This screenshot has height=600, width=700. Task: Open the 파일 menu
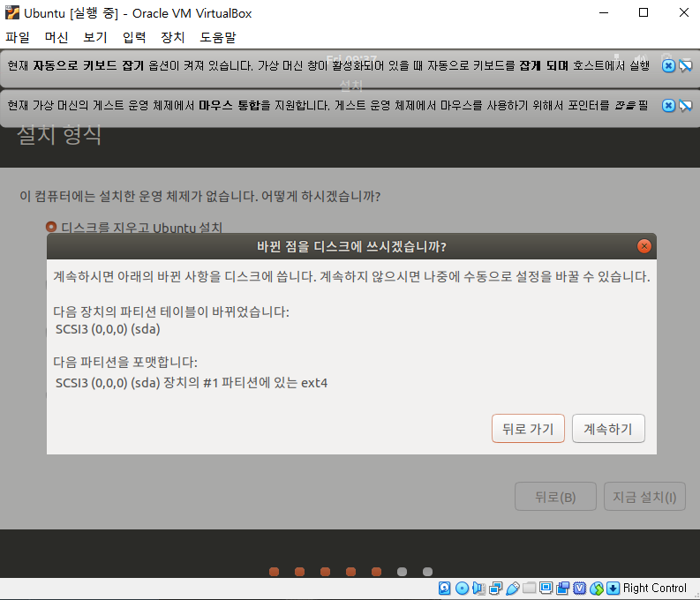(x=18, y=37)
